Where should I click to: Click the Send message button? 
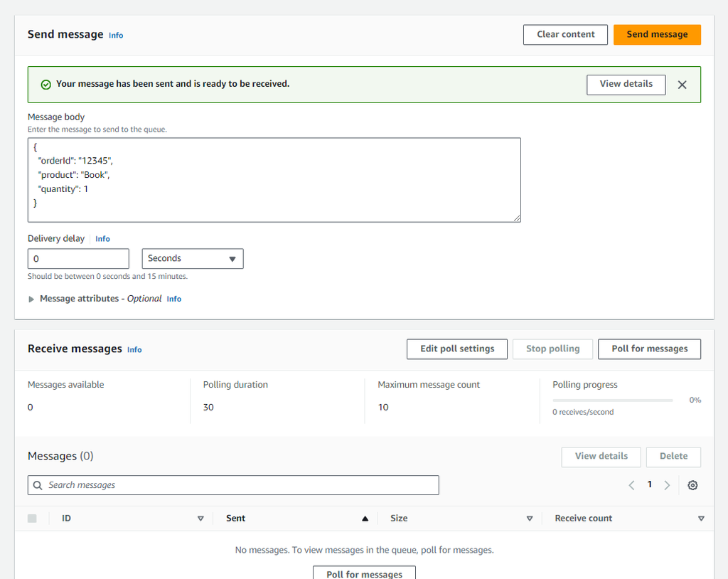pyautogui.click(x=657, y=34)
